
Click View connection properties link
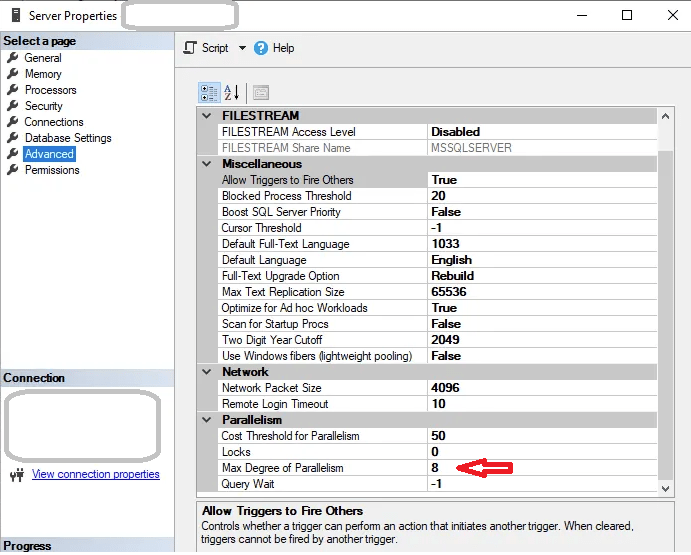tap(96, 474)
